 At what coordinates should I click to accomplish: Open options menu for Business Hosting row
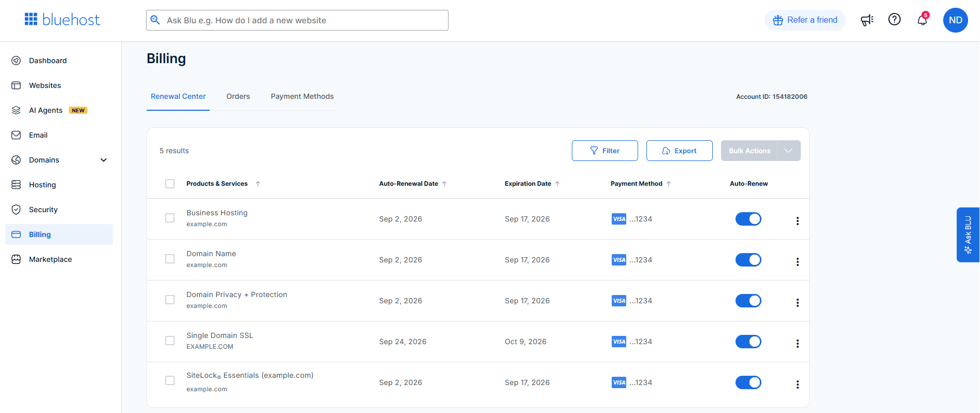[798, 221]
